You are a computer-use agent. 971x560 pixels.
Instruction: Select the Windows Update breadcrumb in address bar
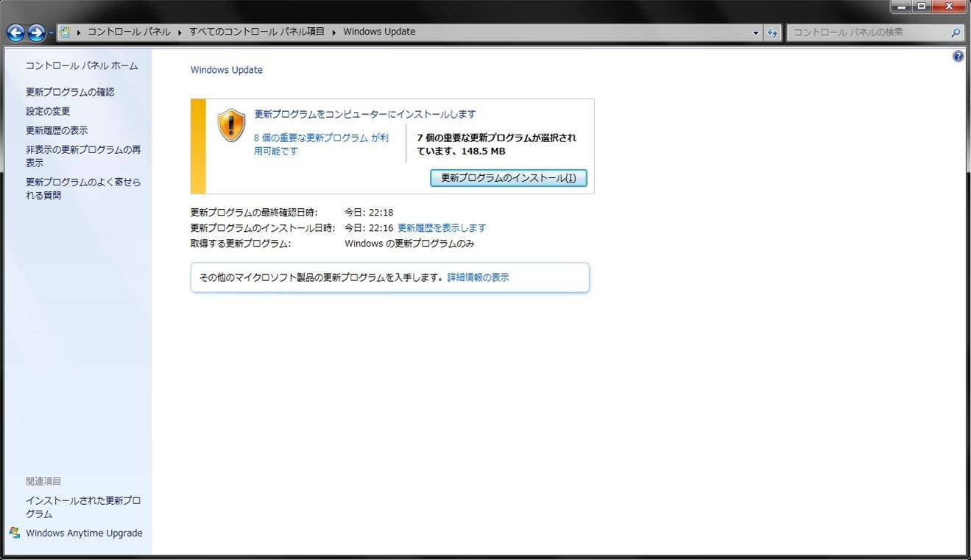[379, 32]
